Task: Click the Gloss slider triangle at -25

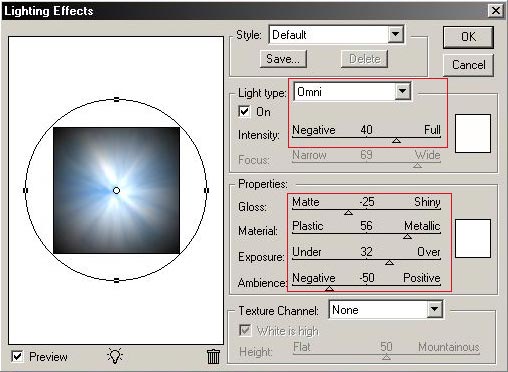Action: tap(348, 212)
